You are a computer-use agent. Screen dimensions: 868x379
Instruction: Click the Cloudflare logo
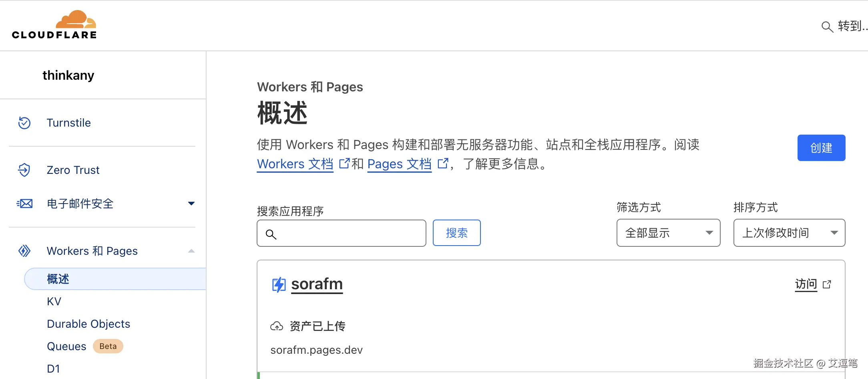(54, 24)
